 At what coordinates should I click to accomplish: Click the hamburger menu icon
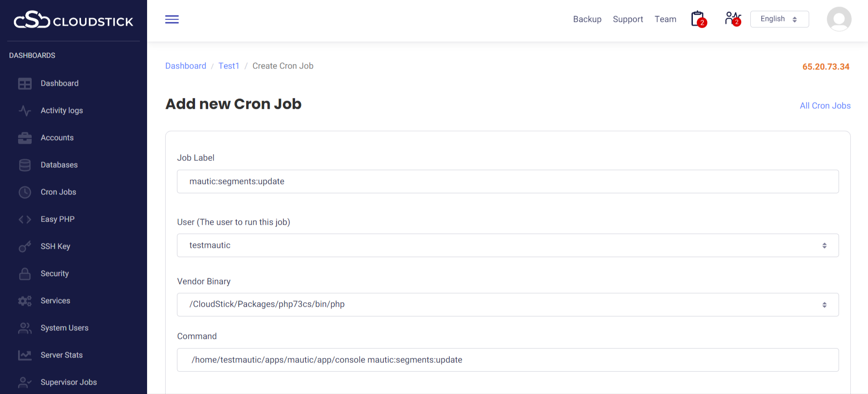[x=172, y=19]
